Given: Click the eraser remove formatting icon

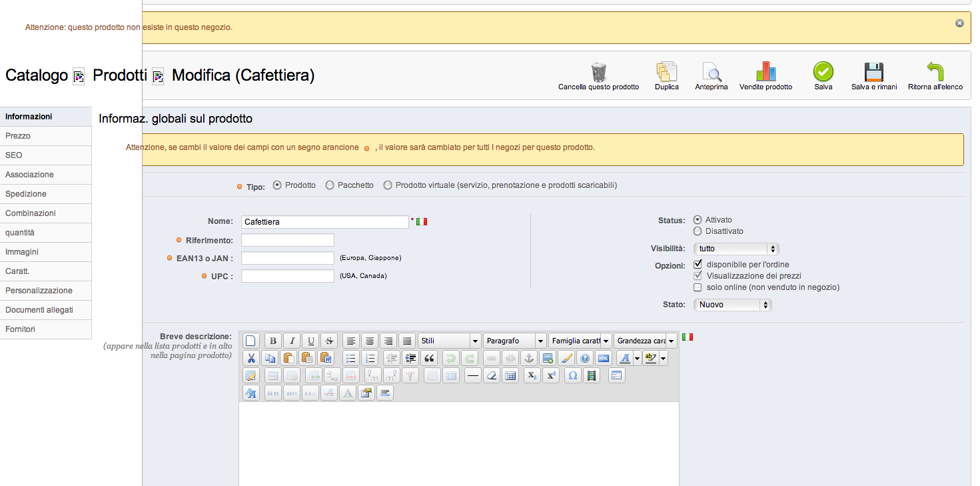Looking at the screenshot, I should pyautogui.click(x=492, y=375).
